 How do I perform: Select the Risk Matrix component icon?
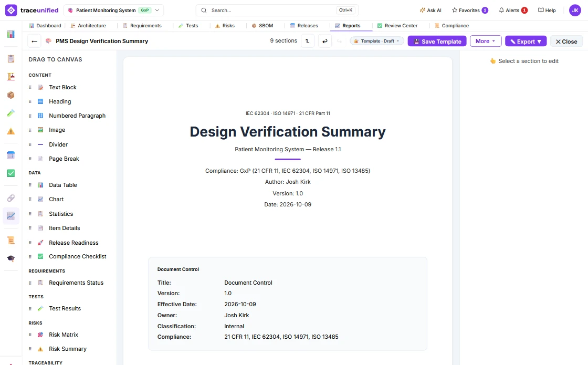tap(40, 335)
